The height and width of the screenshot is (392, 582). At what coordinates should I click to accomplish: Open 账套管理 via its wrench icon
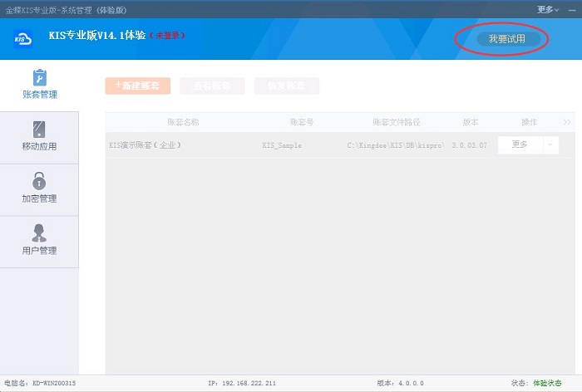pyautogui.click(x=39, y=78)
